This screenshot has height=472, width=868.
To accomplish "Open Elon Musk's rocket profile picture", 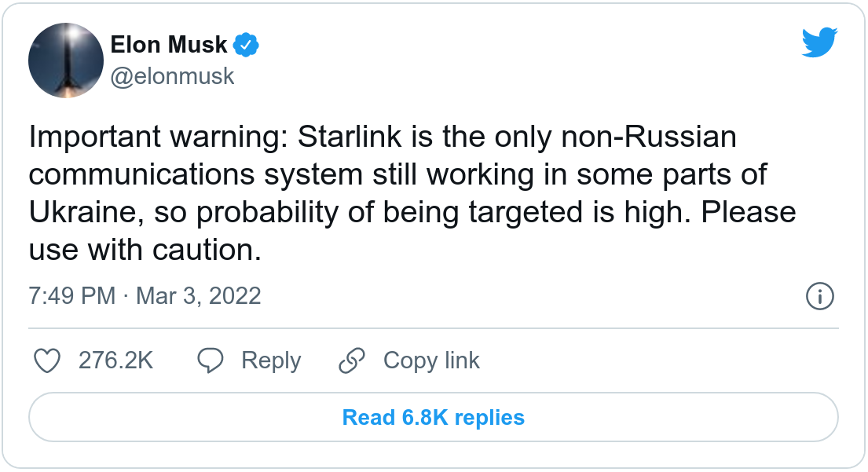I will [66, 60].
